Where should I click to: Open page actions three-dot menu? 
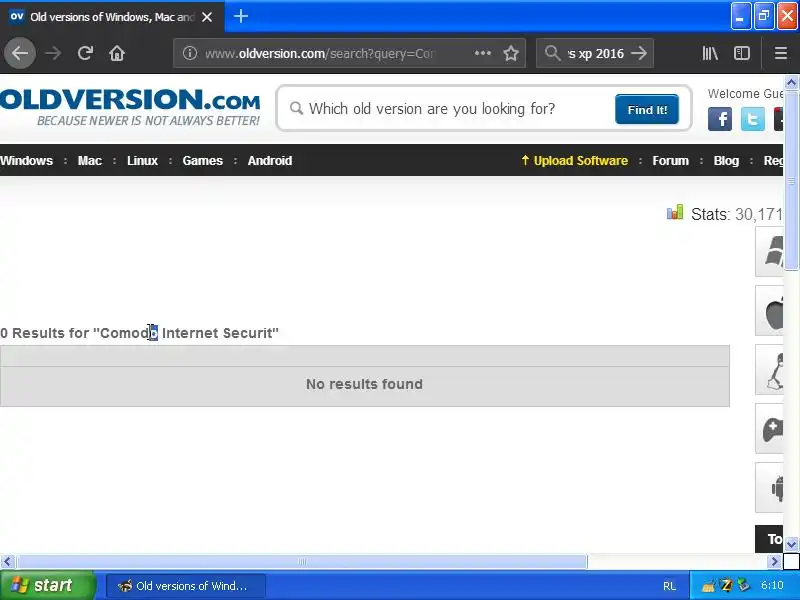(x=483, y=53)
